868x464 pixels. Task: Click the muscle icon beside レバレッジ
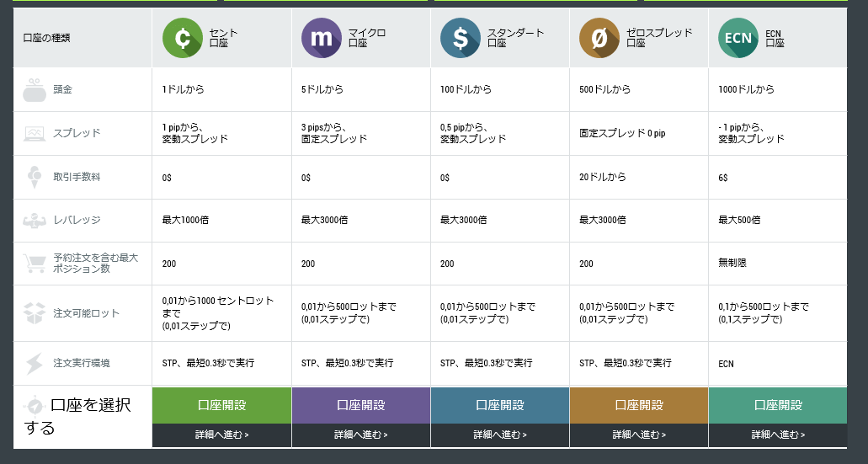(35, 221)
